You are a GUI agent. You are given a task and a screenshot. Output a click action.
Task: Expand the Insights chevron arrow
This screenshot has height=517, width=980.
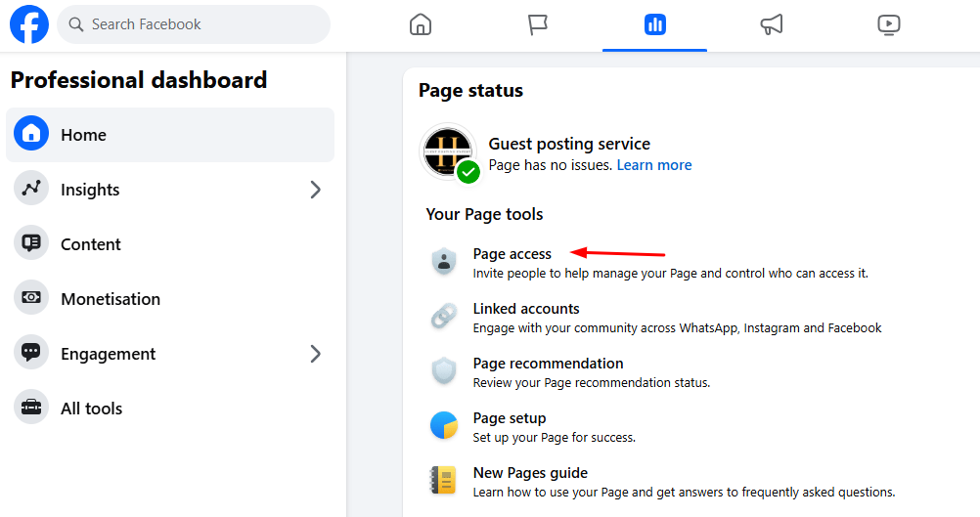(315, 190)
